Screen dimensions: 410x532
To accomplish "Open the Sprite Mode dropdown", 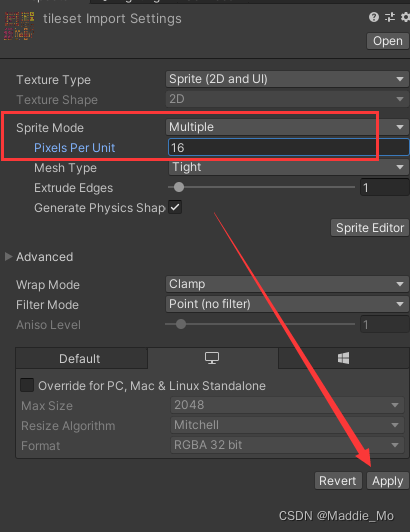I will (287, 127).
